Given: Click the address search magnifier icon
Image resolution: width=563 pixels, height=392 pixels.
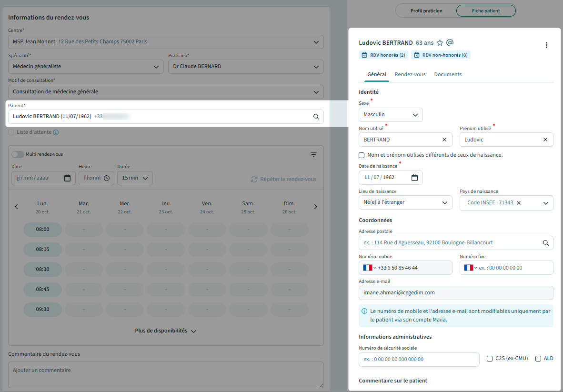Looking at the screenshot, I should click(x=546, y=243).
